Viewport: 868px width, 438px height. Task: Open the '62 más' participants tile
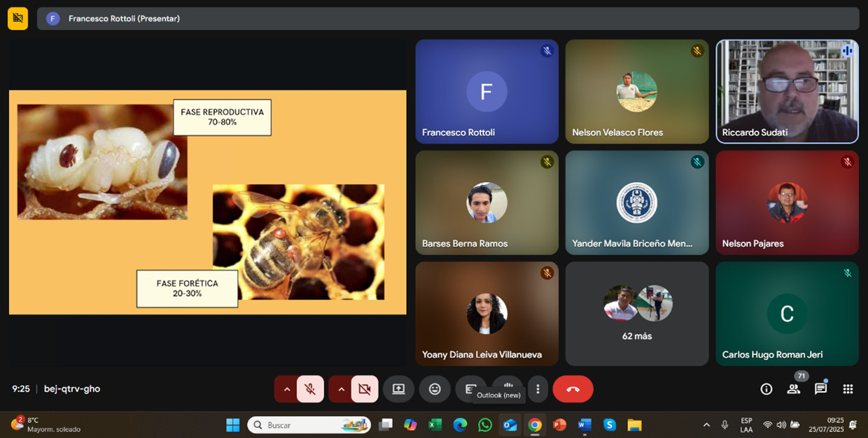(636, 313)
